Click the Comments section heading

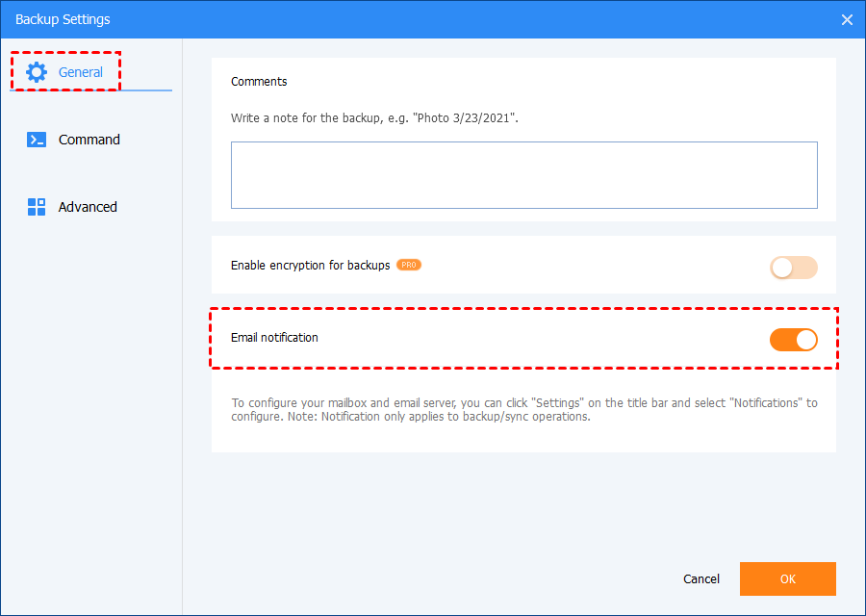(x=259, y=82)
